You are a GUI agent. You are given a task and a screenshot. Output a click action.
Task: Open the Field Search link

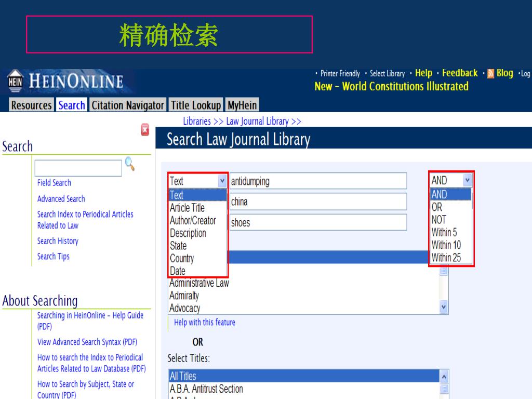pos(54,182)
